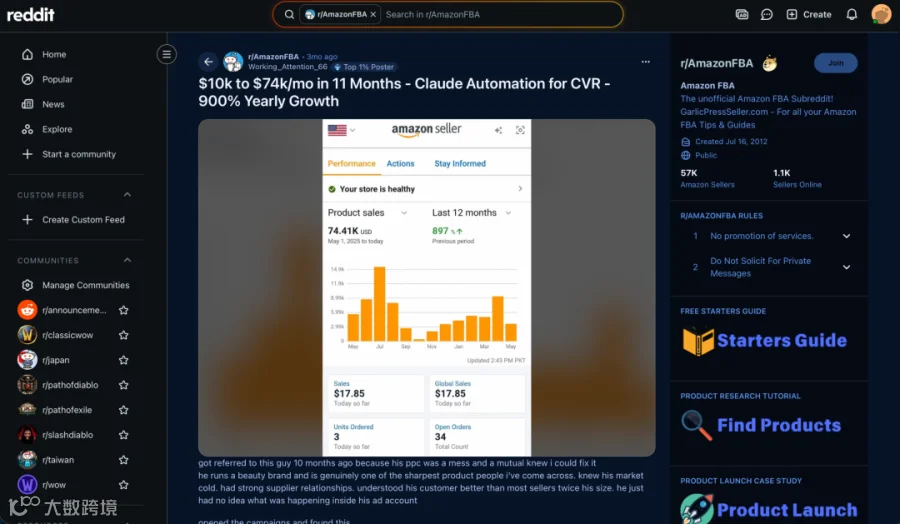Go back with the post back arrow
This screenshot has width=900, height=524.
(x=208, y=61)
